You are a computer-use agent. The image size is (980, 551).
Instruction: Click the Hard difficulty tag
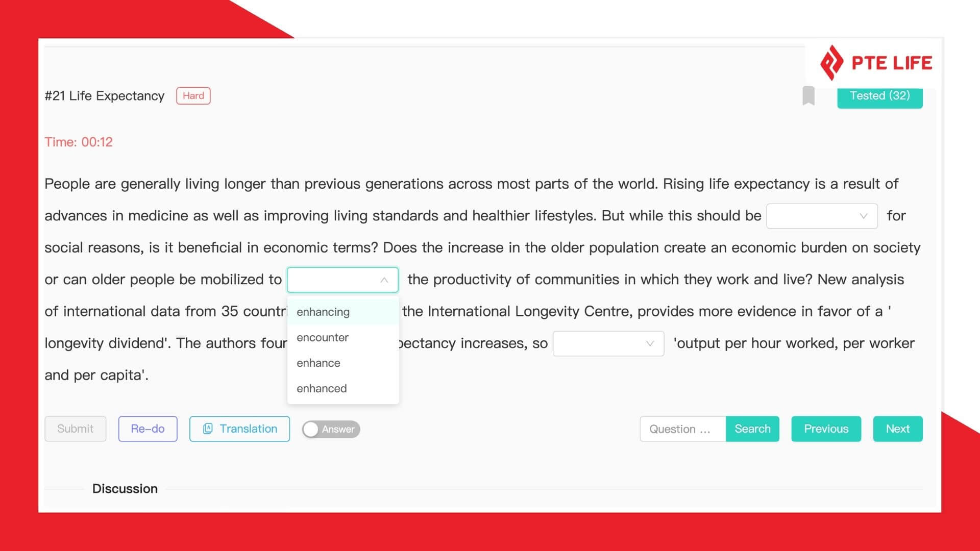[x=193, y=96]
